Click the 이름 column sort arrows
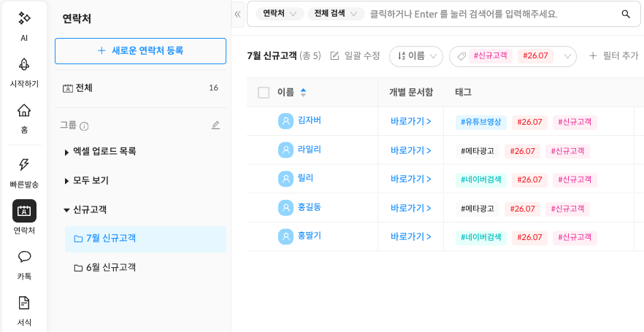644x332 pixels. [303, 93]
